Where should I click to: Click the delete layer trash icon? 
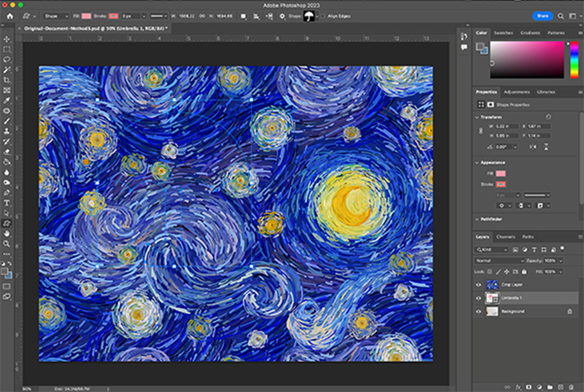pyautogui.click(x=572, y=387)
